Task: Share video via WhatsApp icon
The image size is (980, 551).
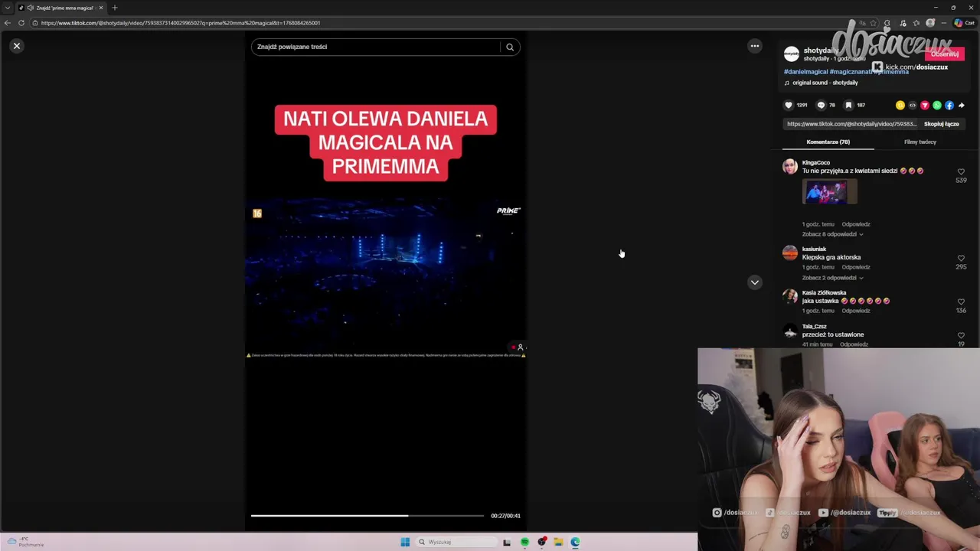Action: click(x=937, y=105)
